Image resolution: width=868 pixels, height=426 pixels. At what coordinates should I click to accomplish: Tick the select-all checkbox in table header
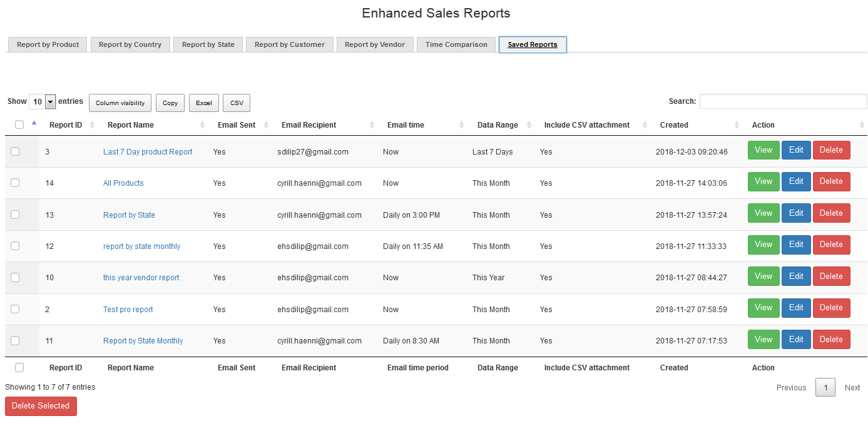19,125
